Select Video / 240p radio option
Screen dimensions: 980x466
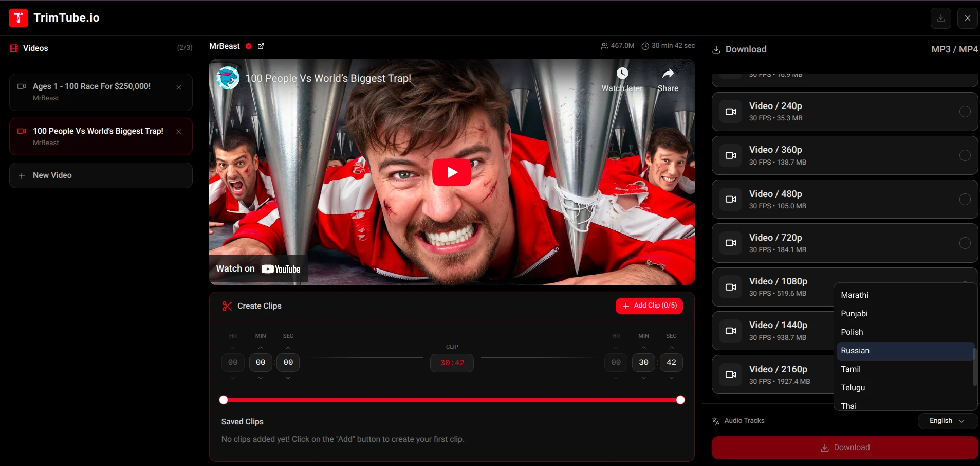click(x=965, y=112)
